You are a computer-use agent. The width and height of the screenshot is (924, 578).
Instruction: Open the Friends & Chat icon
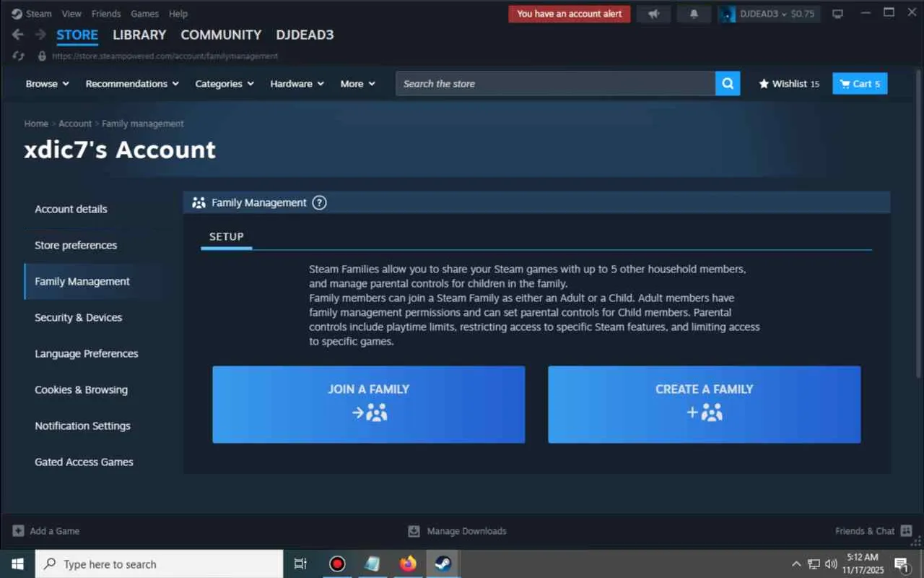(x=906, y=531)
